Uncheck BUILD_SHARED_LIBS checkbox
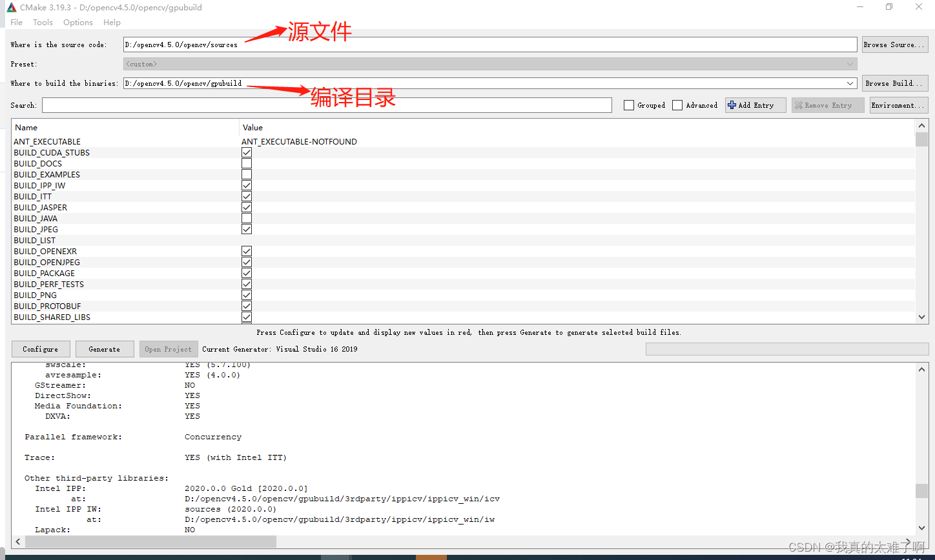This screenshot has height=560, width=935. (x=247, y=317)
